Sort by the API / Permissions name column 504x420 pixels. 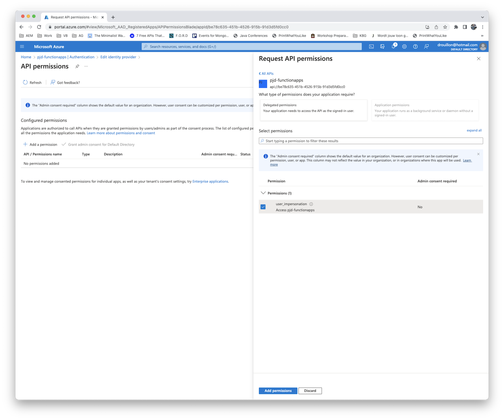click(x=43, y=154)
